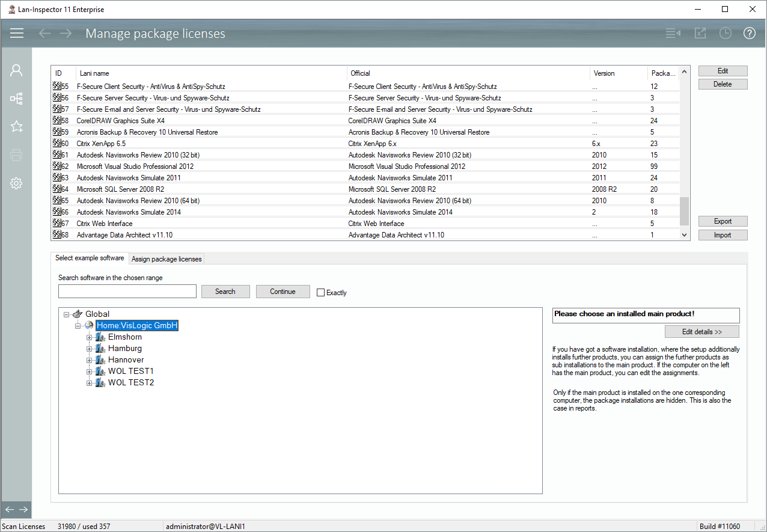Open the favorites star sidebar icon
This screenshot has height=532, width=767.
click(x=16, y=127)
